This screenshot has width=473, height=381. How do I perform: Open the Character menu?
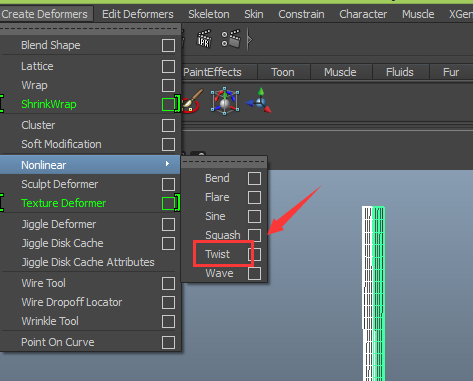pos(363,14)
